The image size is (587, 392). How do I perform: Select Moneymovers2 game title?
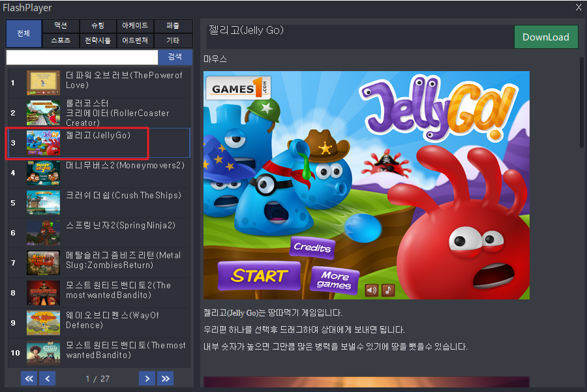tap(125, 165)
